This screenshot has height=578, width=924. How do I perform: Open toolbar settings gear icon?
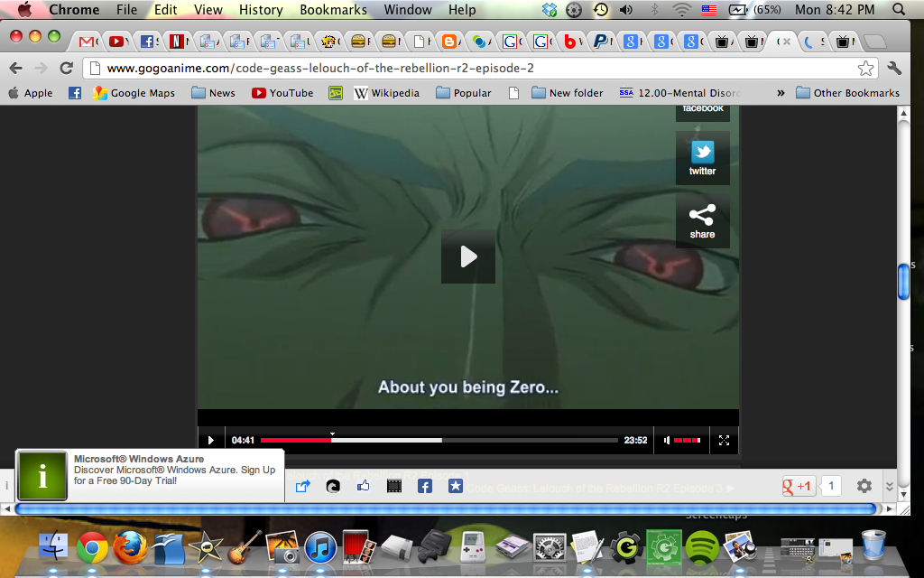864,486
